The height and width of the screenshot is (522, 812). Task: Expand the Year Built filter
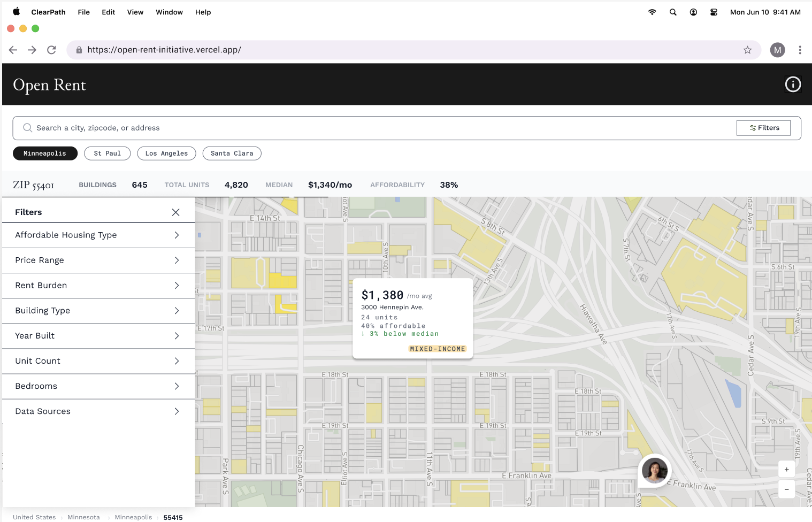[98, 336]
